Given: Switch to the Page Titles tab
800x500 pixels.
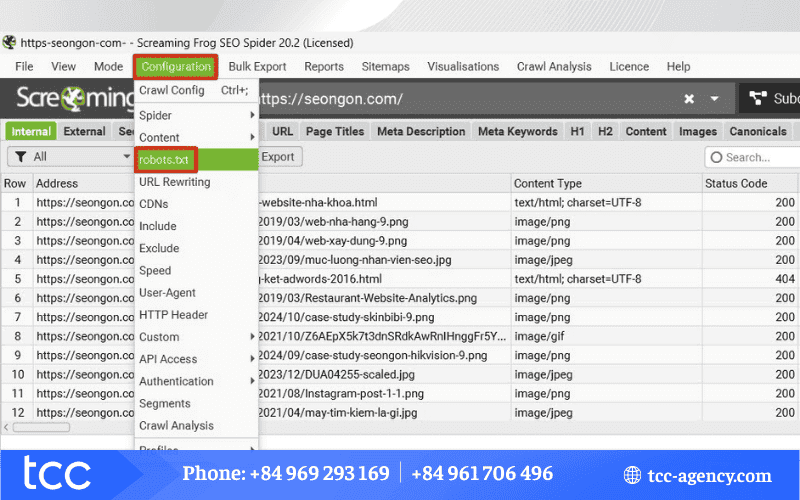Looking at the screenshot, I should click(x=335, y=131).
